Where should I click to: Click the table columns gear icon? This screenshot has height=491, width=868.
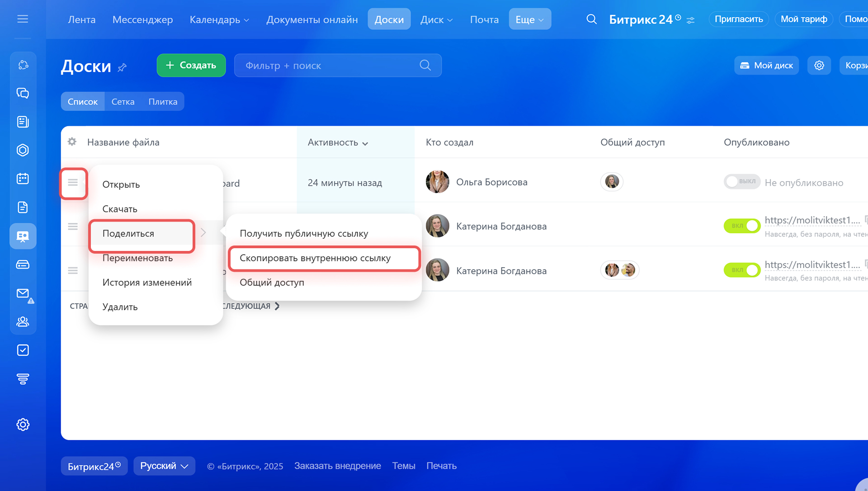[x=72, y=142]
